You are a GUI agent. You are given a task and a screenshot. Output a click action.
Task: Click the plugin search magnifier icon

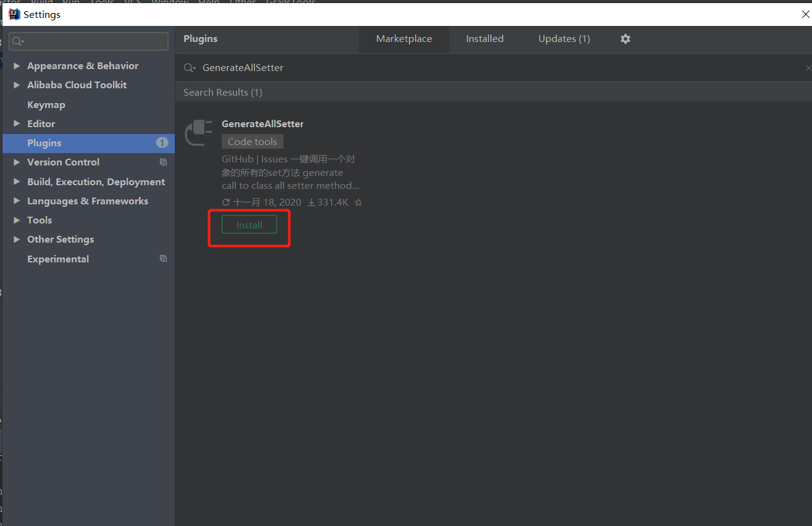[190, 68]
